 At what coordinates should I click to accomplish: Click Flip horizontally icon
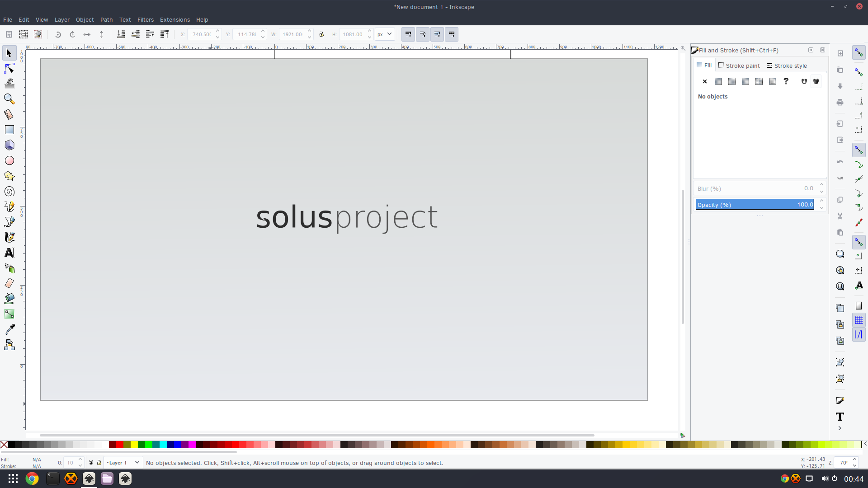tap(87, 34)
